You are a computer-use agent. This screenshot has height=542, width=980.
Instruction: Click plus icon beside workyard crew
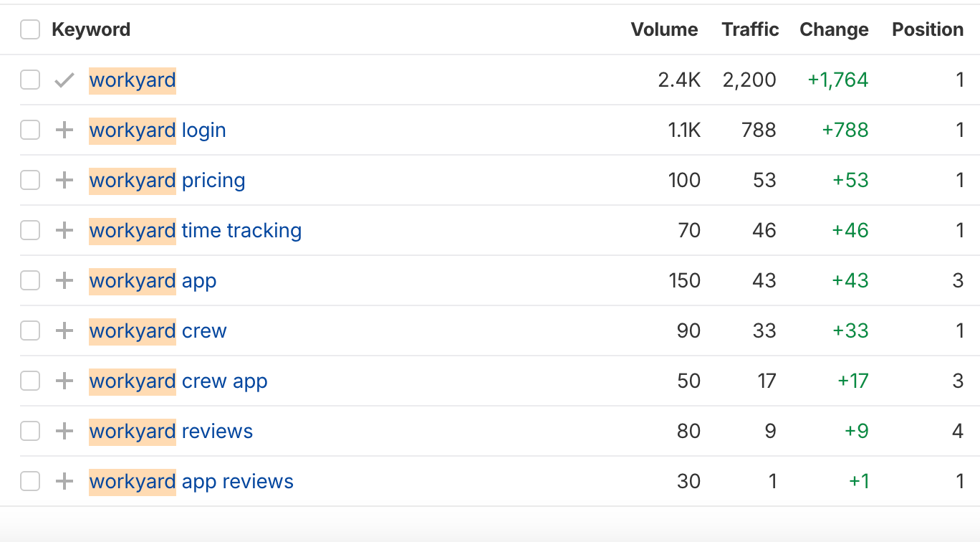click(x=64, y=331)
